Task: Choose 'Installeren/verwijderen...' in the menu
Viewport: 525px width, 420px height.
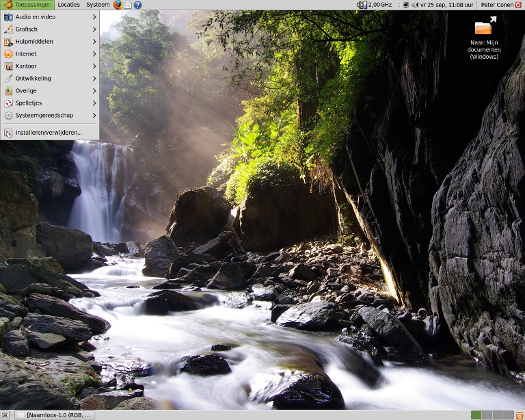Action: [50, 133]
